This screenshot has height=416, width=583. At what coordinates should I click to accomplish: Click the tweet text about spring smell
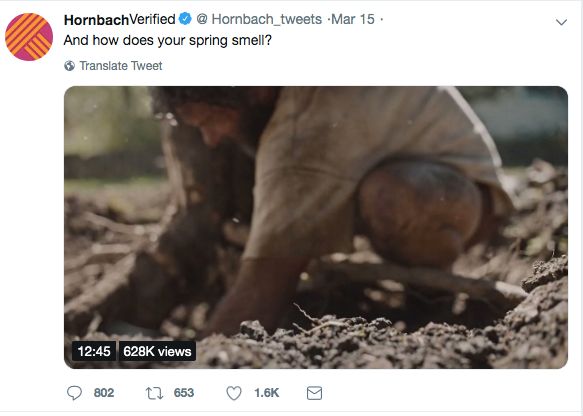[168, 40]
